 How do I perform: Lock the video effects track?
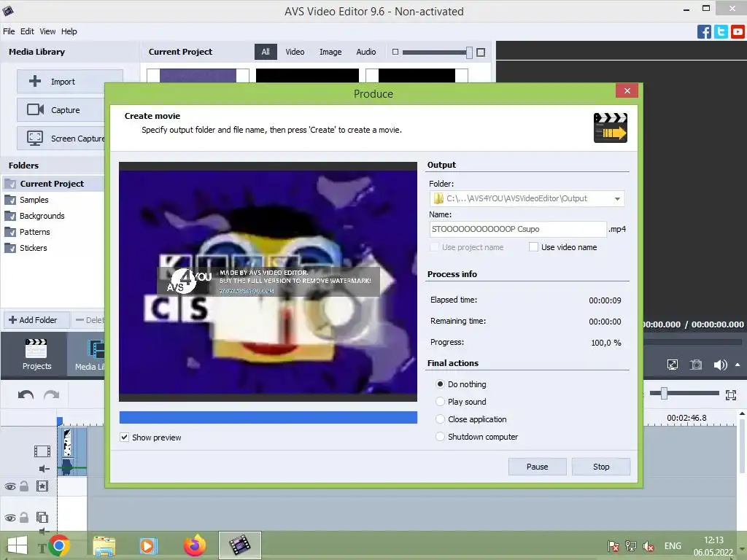click(x=24, y=486)
